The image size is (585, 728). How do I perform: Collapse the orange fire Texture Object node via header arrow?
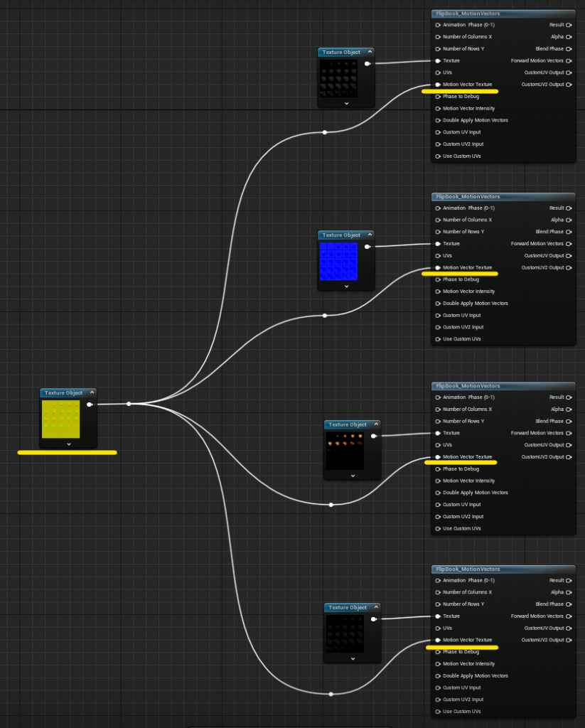pyautogui.click(x=375, y=424)
